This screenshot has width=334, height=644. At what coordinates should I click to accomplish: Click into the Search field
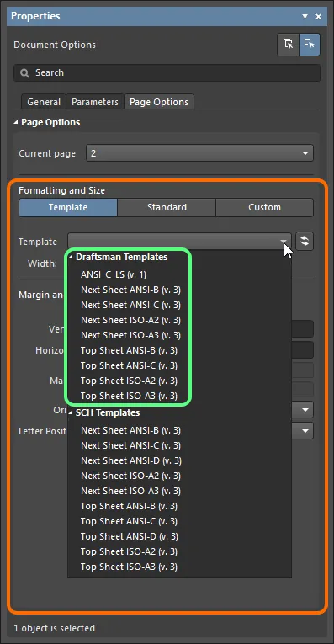click(167, 73)
